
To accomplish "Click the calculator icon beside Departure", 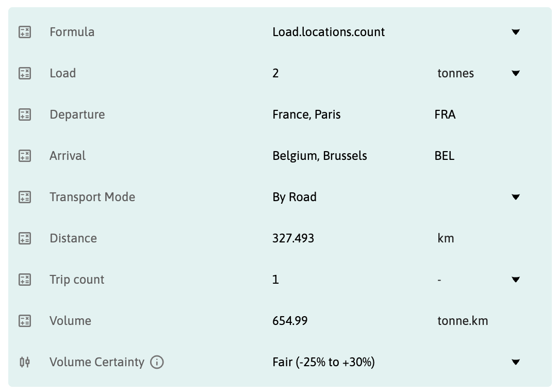I will [25, 115].
